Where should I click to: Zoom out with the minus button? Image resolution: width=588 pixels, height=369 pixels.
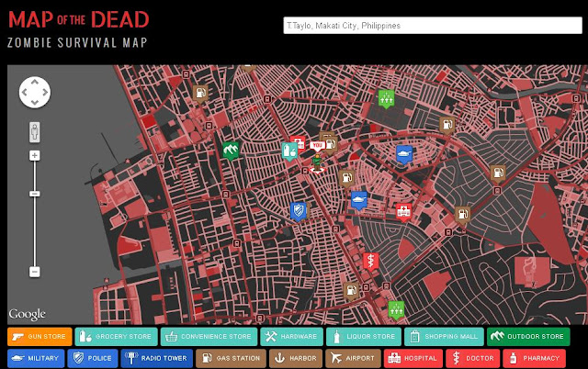[35, 272]
